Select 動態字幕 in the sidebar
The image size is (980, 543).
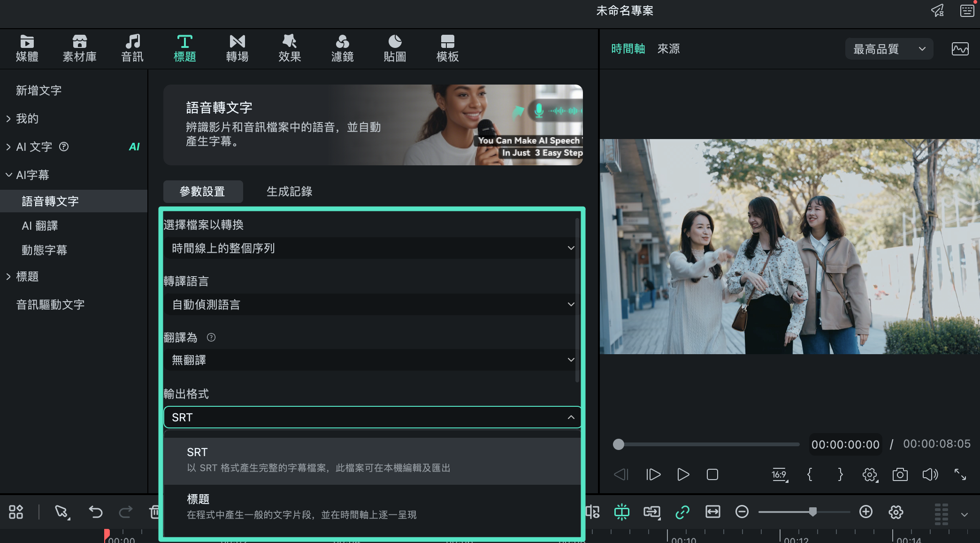(45, 250)
